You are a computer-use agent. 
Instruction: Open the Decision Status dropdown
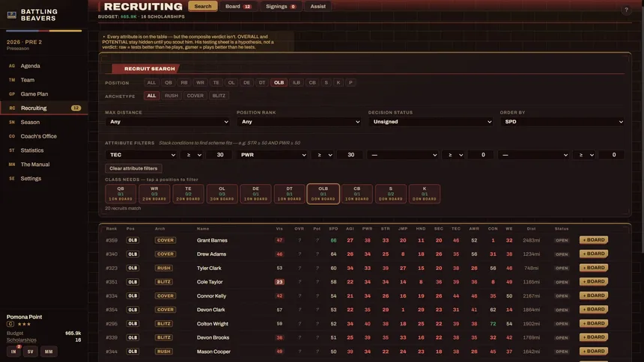pyautogui.click(x=431, y=122)
